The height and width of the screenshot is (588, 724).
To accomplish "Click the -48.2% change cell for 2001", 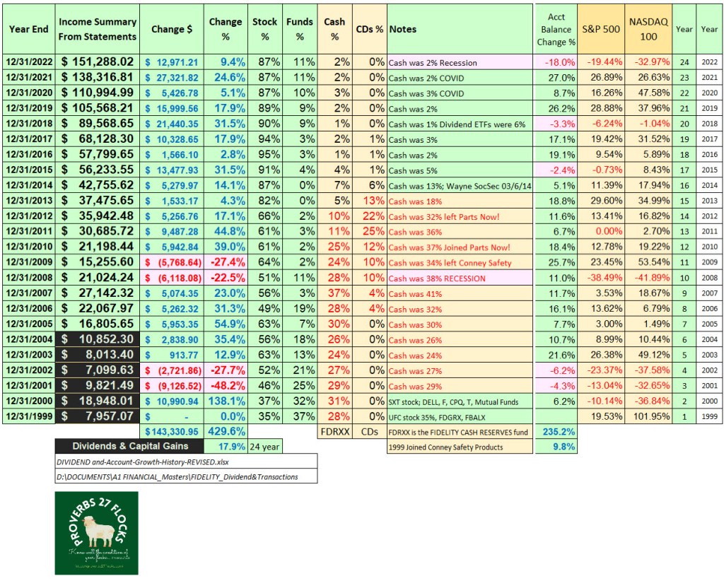I will (x=226, y=386).
